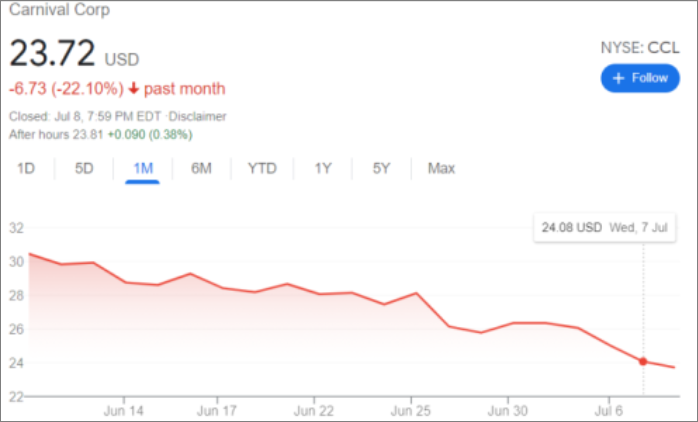Click the Carnival Corp title
The height and width of the screenshot is (422, 698).
pos(59,11)
